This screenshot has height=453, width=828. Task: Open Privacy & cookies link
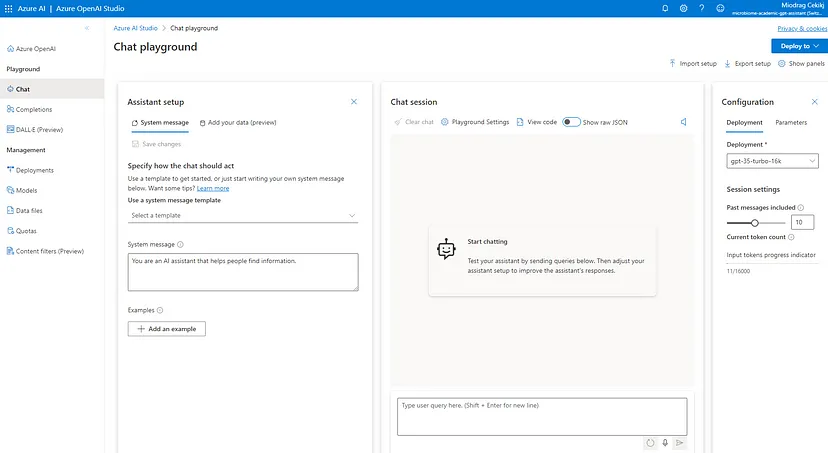[x=802, y=29]
